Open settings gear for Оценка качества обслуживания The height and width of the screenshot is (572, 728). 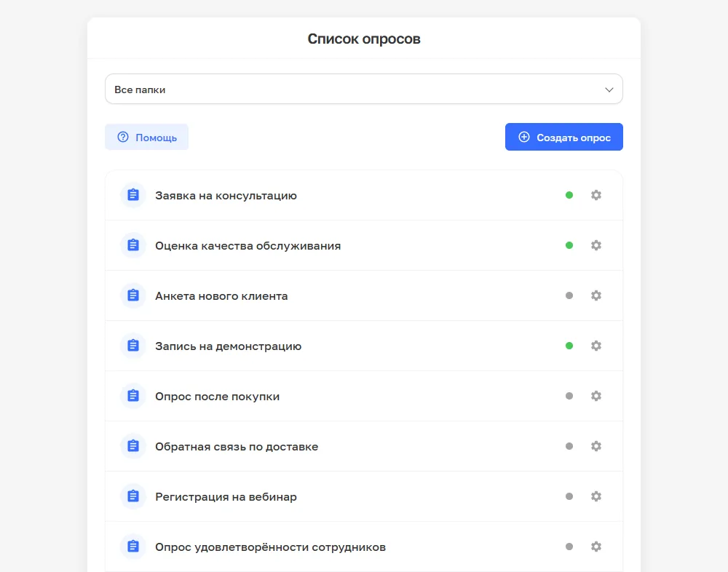click(596, 245)
